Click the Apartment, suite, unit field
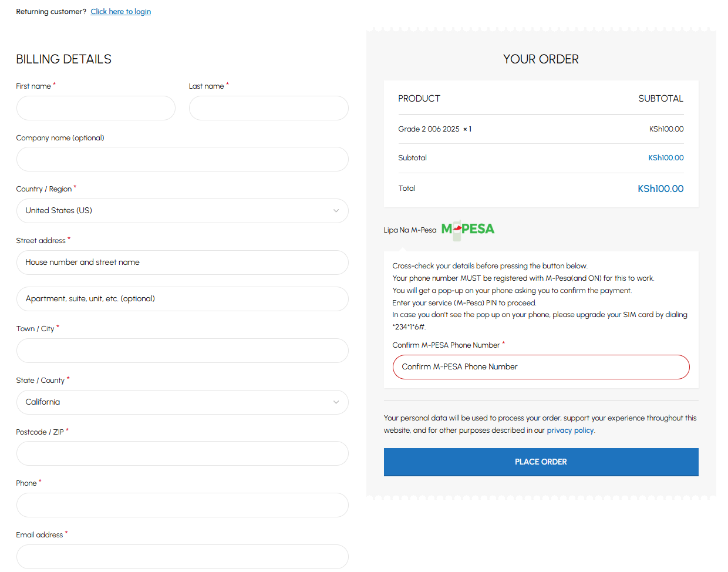 pyautogui.click(x=182, y=299)
